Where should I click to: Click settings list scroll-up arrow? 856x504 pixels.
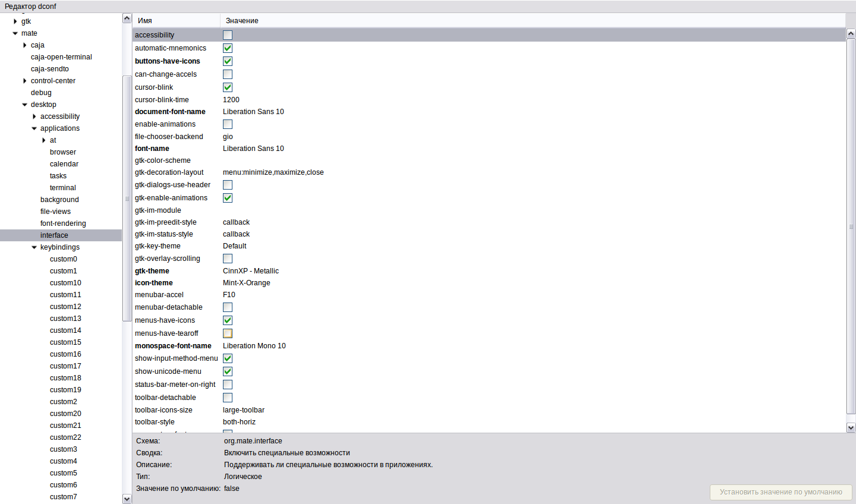[x=851, y=33]
